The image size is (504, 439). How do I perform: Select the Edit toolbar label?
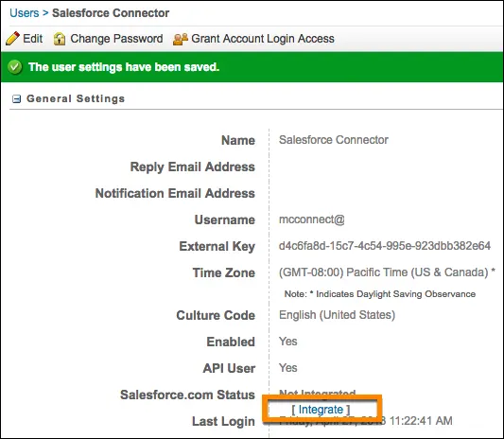pos(32,39)
